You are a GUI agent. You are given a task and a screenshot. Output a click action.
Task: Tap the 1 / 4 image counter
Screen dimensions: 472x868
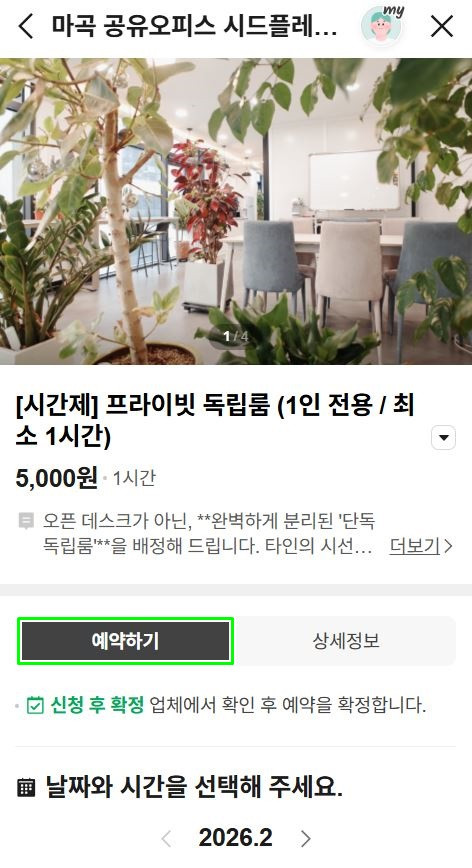[235, 336]
